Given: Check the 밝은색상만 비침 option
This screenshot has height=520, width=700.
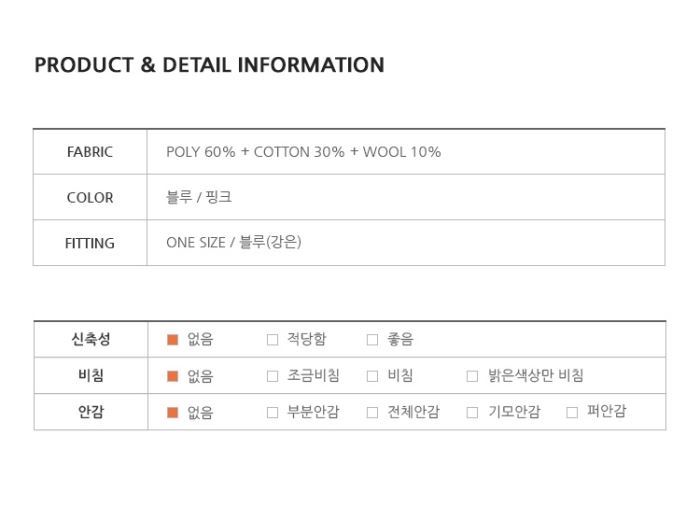Looking at the screenshot, I should [x=472, y=376].
